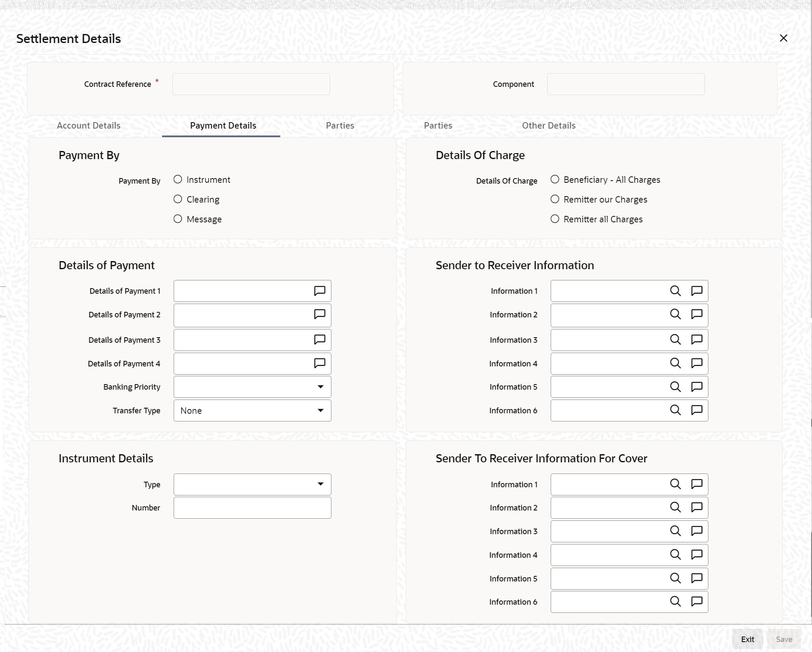Choose Clearing as the Payment By method
The height and width of the screenshot is (652, 812).
pos(178,199)
